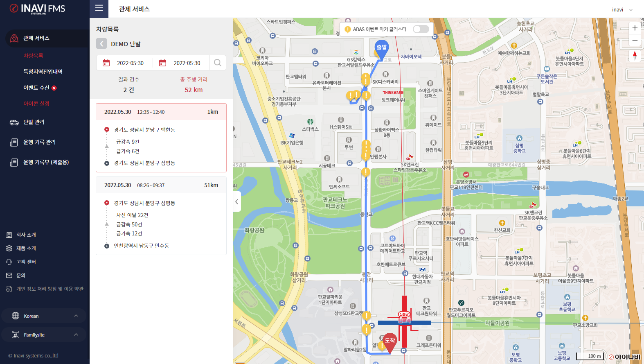Click the compass north arrow icon
This screenshot has width=644, height=364.
pos(635,55)
